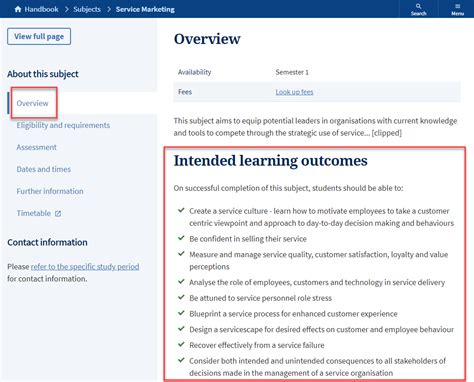Click the Availability row label

coord(195,72)
